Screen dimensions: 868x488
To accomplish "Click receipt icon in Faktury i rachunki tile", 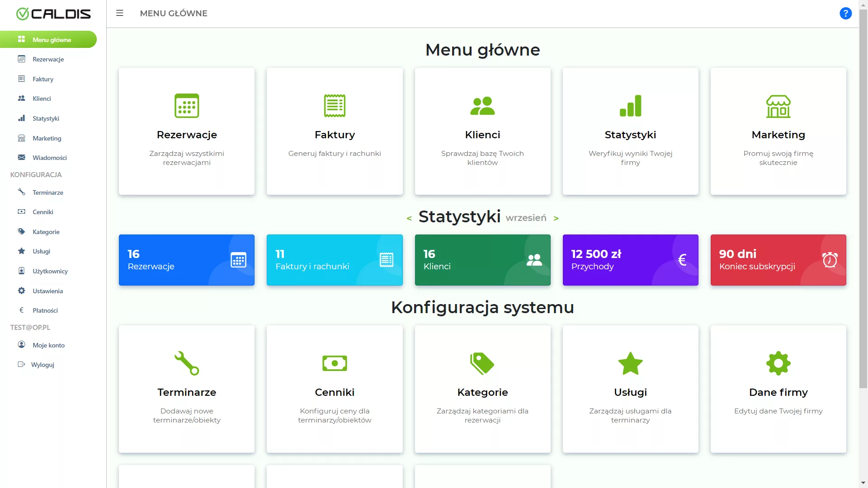I will pos(387,260).
